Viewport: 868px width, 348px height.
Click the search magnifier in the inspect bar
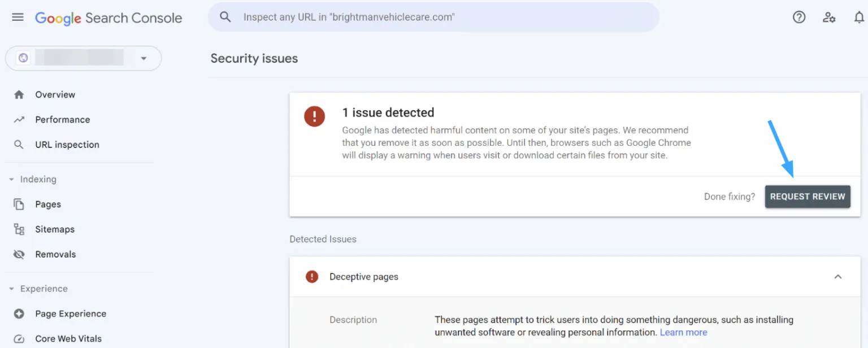(x=225, y=17)
